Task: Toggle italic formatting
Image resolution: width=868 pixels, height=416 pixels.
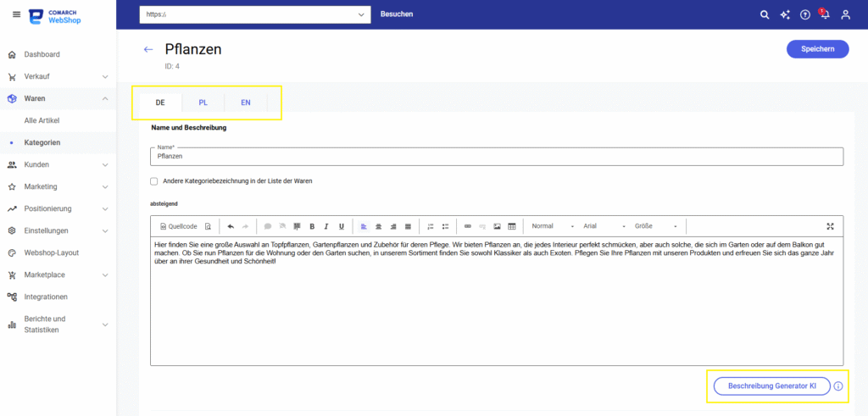Action: tap(326, 226)
